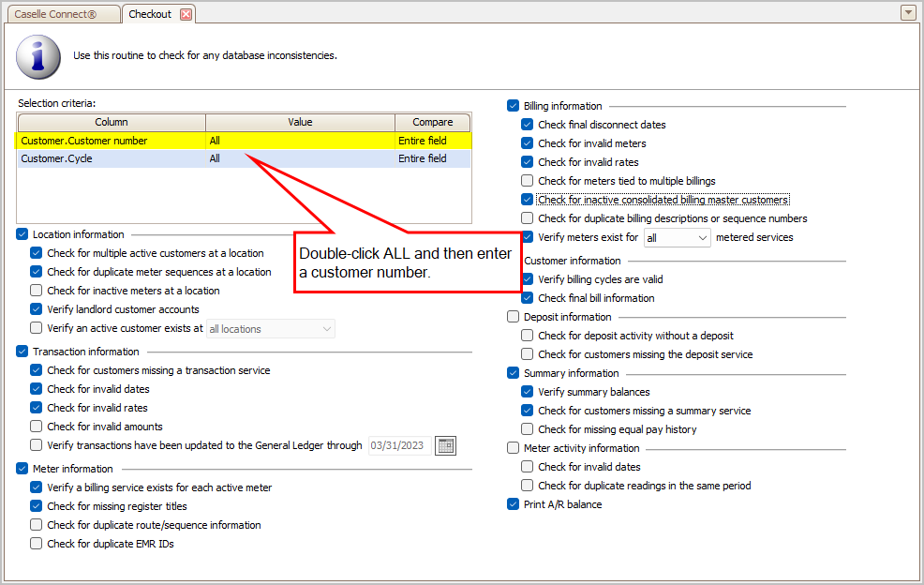
Task: Enable Check for deposit activity without a deposit
Action: (528, 336)
